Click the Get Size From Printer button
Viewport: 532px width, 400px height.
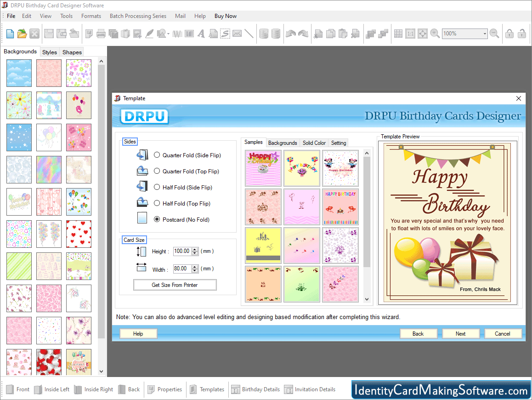(175, 285)
